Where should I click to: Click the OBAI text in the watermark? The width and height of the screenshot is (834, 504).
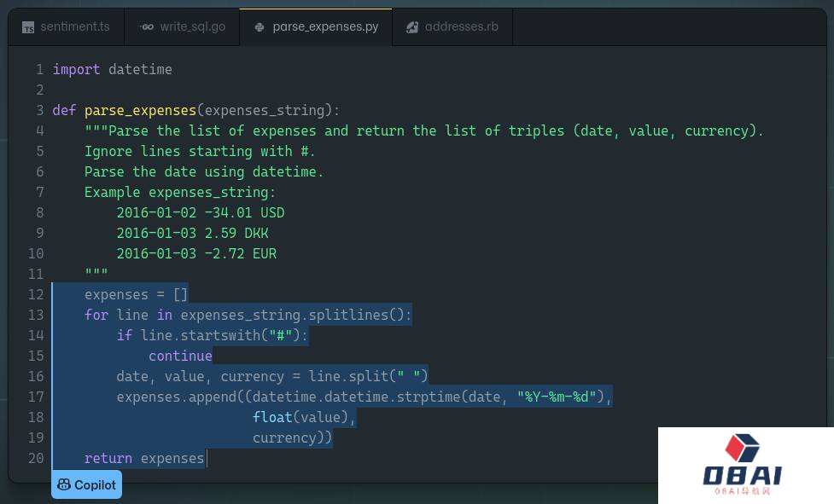tap(742, 476)
